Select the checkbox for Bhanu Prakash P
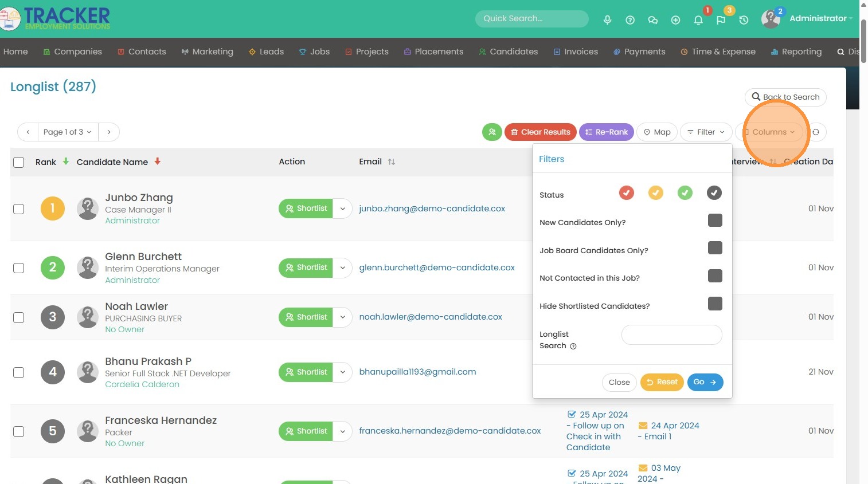The width and height of the screenshot is (868, 484). (x=19, y=373)
